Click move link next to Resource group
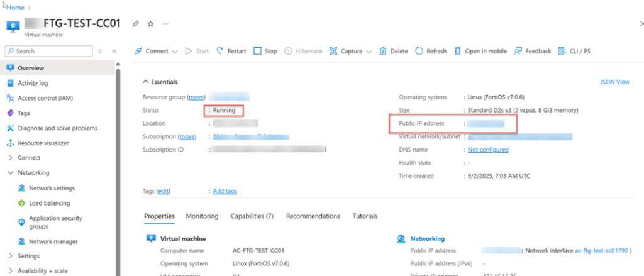Viewport: 644px width, 276px height. pos(196,97)
